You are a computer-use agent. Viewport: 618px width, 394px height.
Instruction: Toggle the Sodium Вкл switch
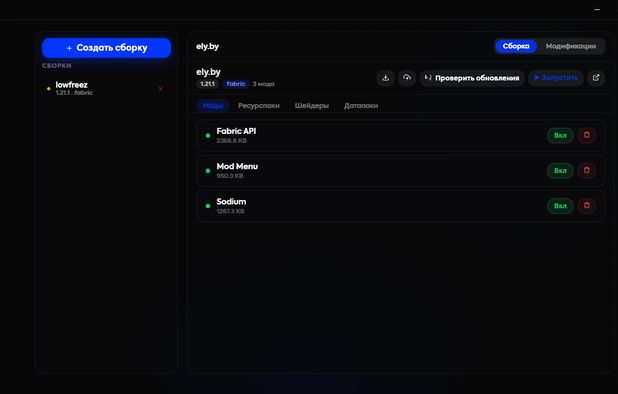[x=560, y=206]
